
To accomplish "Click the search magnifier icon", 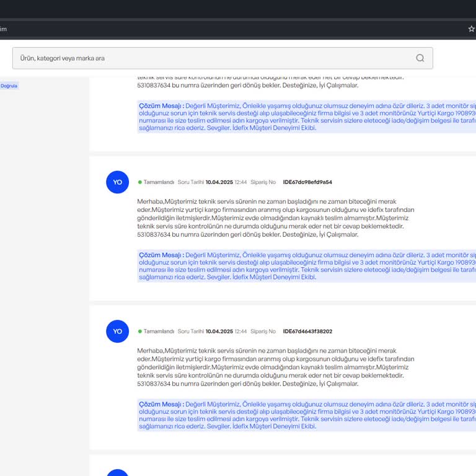I will pos(420,58).
